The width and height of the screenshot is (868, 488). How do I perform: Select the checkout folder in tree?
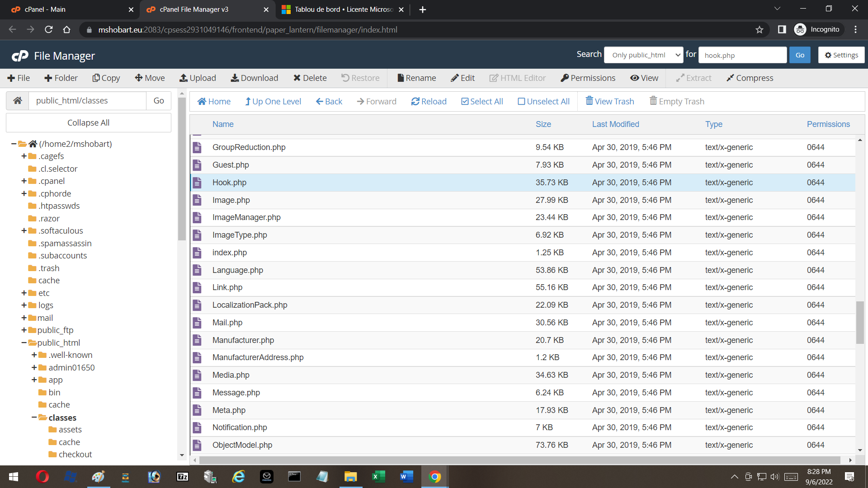(75, 455)
